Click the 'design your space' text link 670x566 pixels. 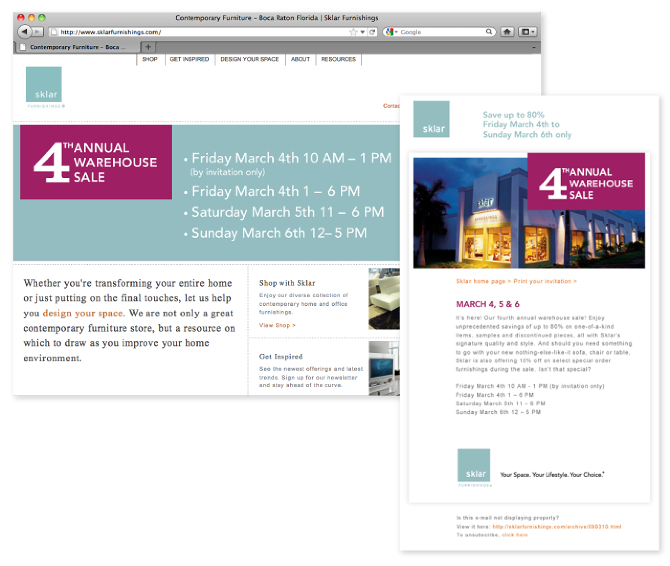(83, 313)
